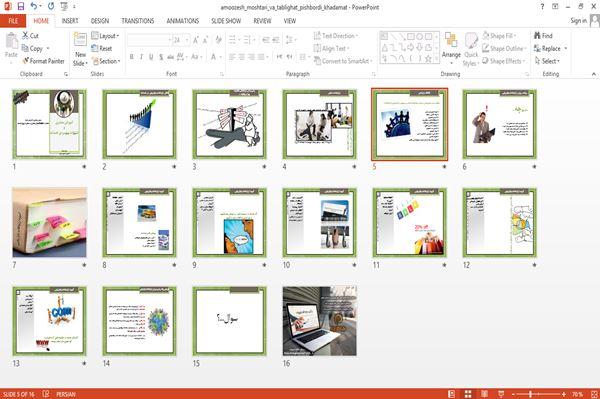
Task: Click transition star icon under slide 13
Action: (x=84, y=363)
